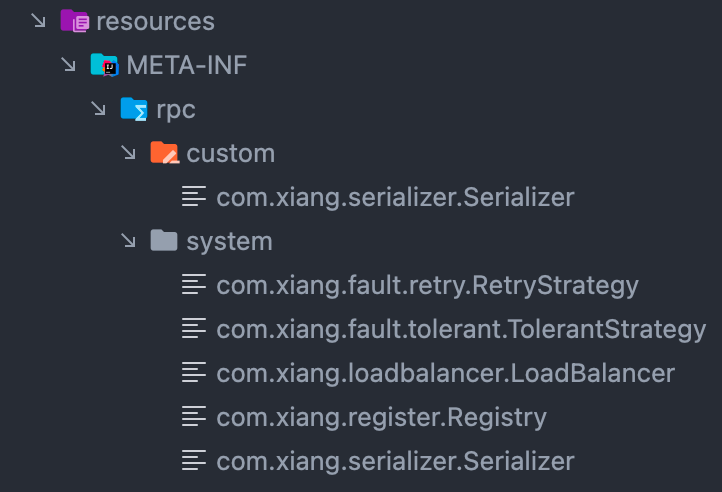
Task: Collapse the rpc folder arrow
Action: (98, 109)
